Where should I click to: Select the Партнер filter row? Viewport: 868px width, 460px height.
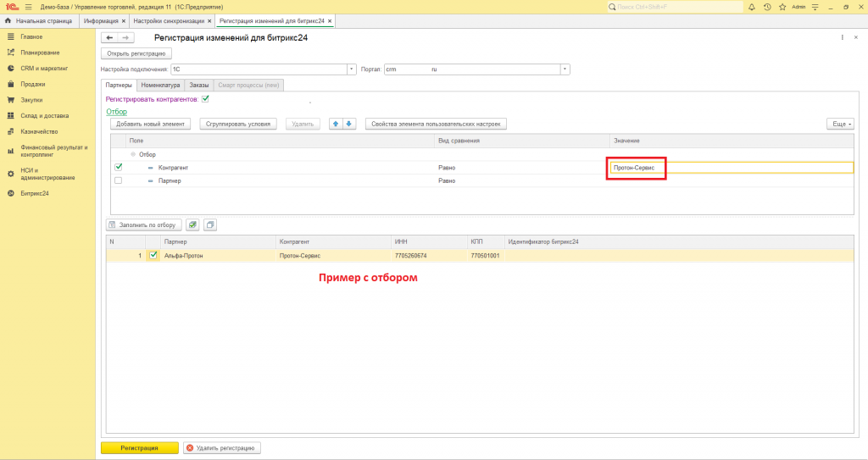481,180
